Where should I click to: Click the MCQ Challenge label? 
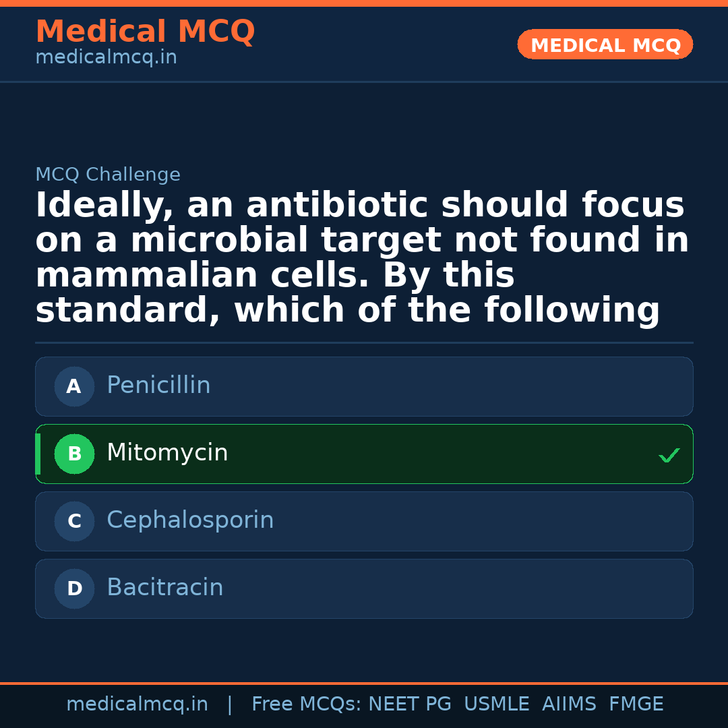tap(108, 175)
